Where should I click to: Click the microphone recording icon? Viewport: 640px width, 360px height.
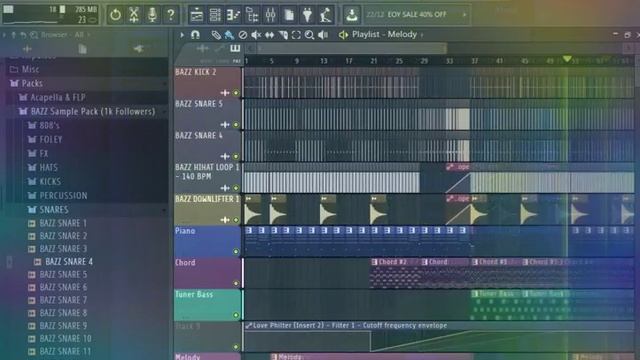click(x=152, y=15)
